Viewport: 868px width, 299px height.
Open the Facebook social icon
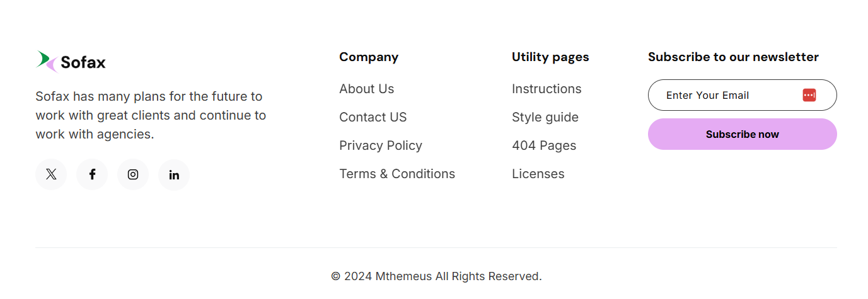(x=92, y=174)
